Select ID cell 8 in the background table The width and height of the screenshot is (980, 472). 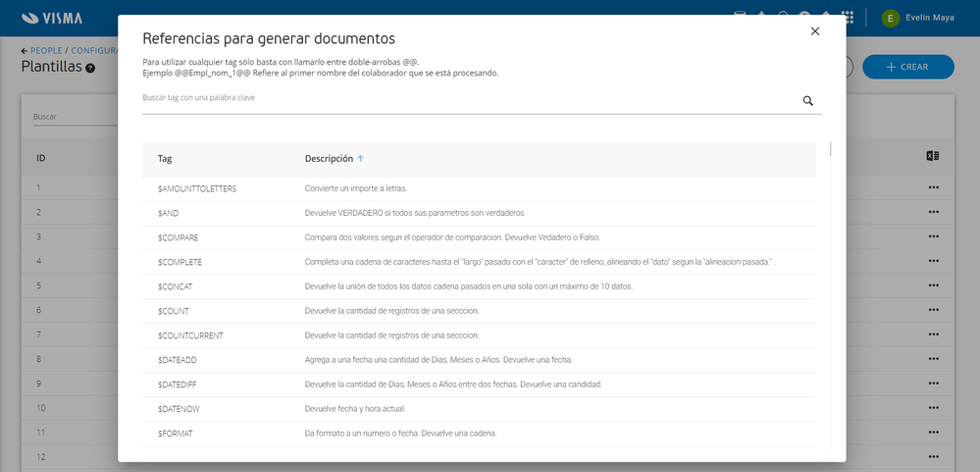pyautogui.click(x=39, y=359)
